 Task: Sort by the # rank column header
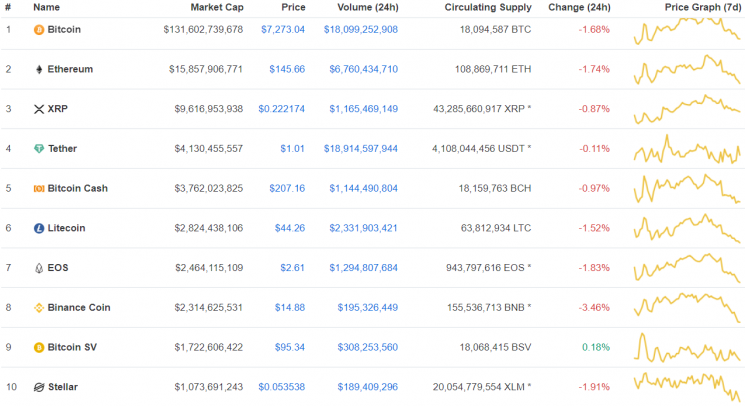(x=8, y=7)
